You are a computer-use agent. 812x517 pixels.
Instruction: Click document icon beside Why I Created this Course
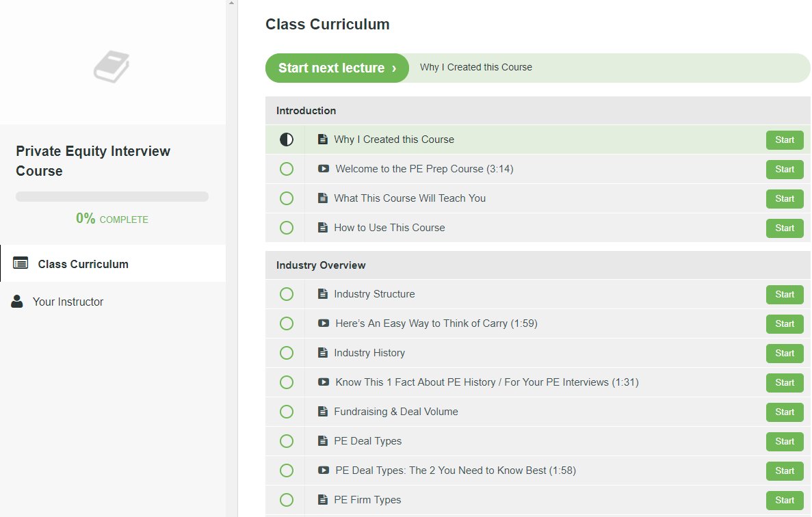point(323,140)
